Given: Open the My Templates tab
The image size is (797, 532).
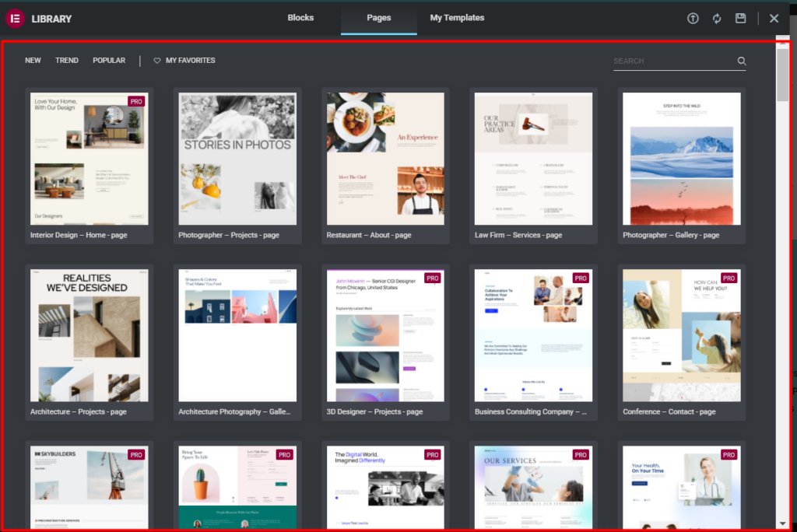Looking at the screenshot, I should coord(457,18).
